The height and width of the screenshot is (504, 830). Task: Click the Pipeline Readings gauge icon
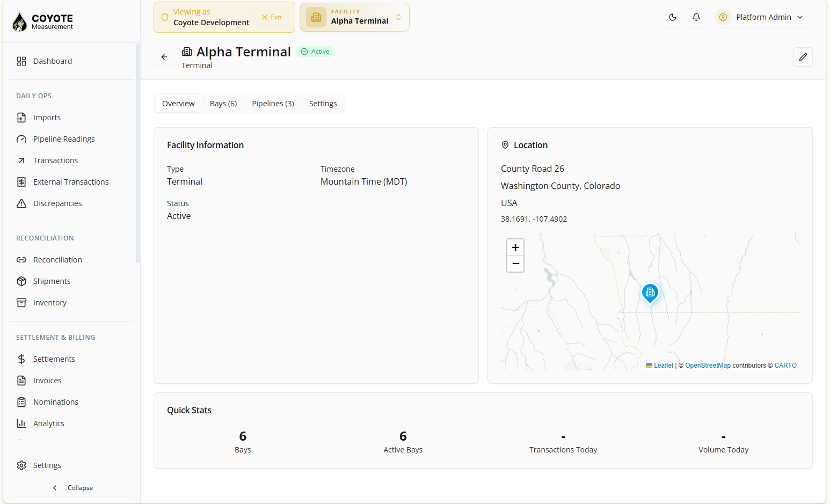click(21, 139)
